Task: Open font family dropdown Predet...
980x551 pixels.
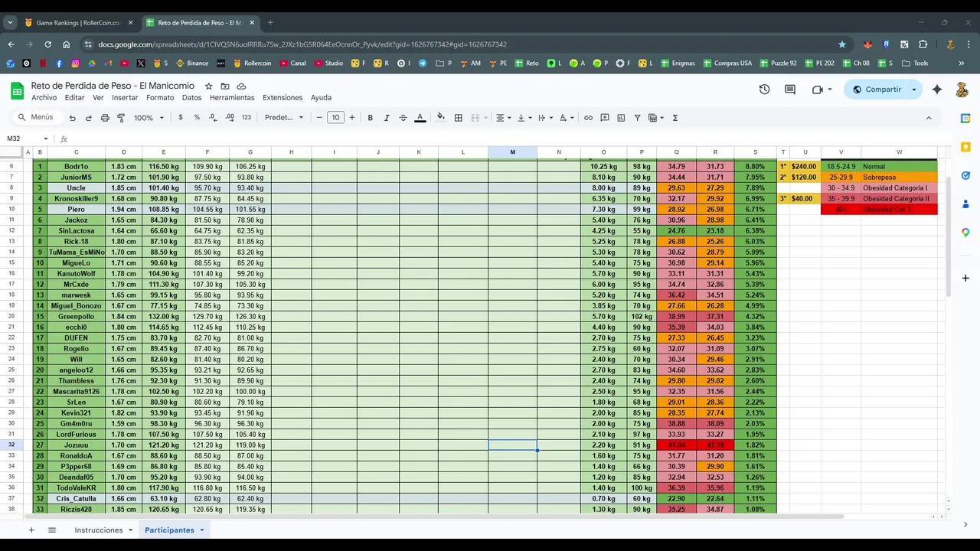Action: (x=284, y=118)
